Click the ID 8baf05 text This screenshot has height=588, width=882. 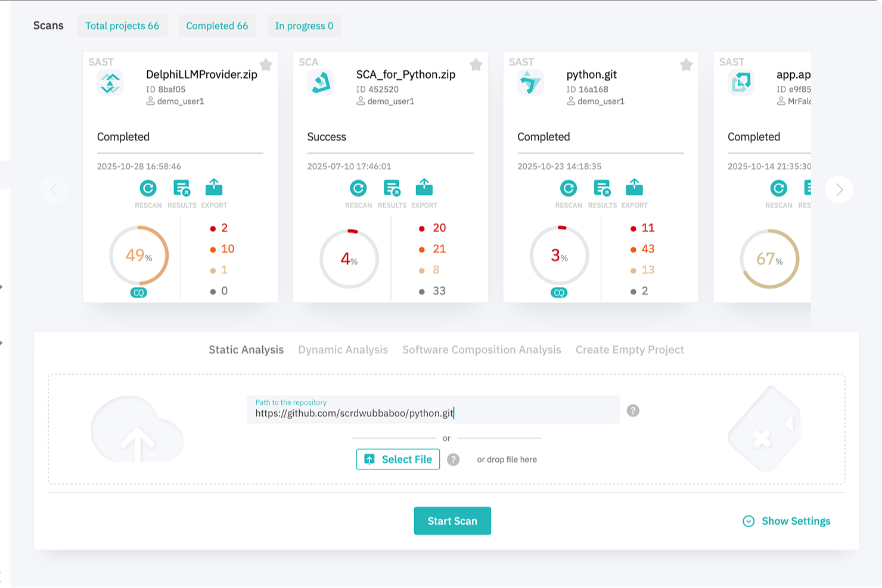pos(166,89)
